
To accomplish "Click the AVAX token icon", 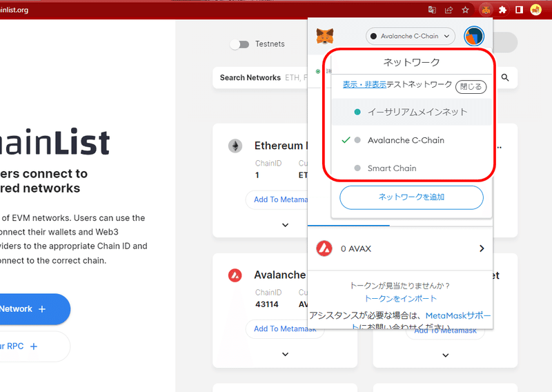I will click(x=324, y=248).
